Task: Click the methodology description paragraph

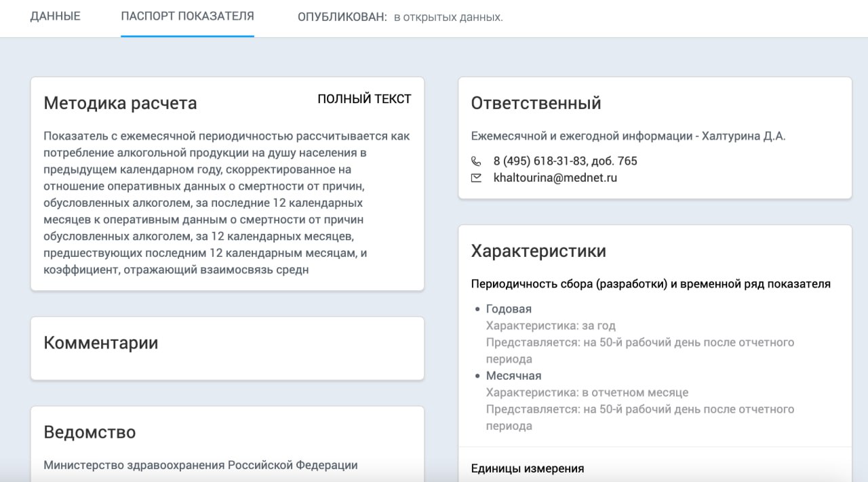Action: (226, 203)
